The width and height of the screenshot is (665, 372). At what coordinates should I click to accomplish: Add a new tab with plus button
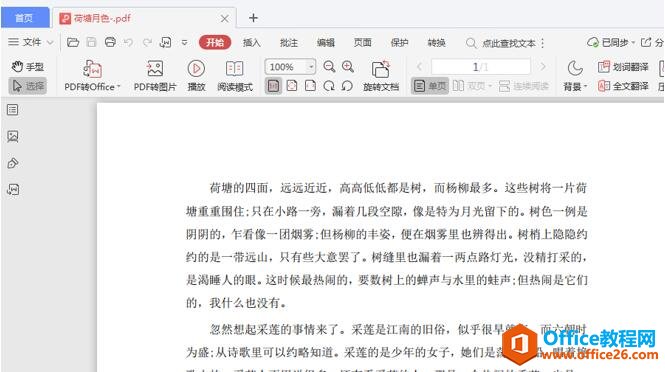(253, 18)
